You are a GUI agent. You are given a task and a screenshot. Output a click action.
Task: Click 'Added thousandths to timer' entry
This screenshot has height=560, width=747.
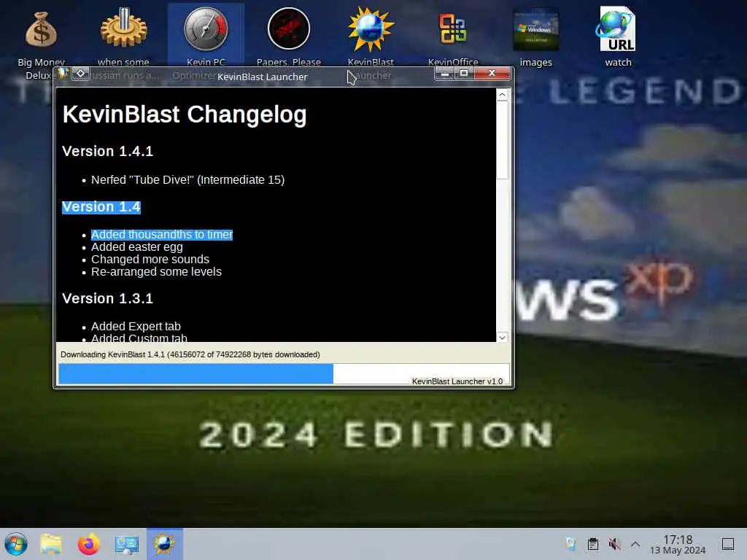pyautogui.click(x=162, y=234)
